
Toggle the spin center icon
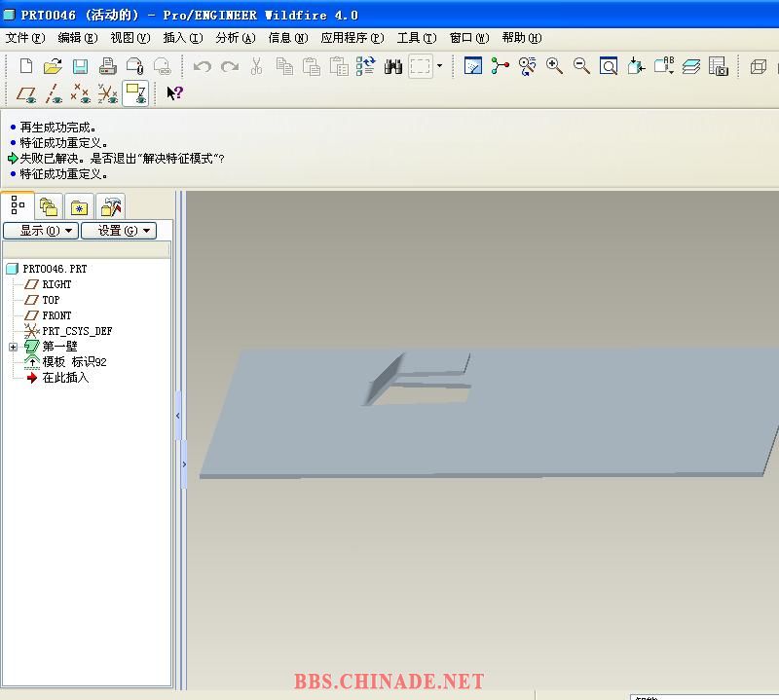pyautogui.click(x=500, y=66)
